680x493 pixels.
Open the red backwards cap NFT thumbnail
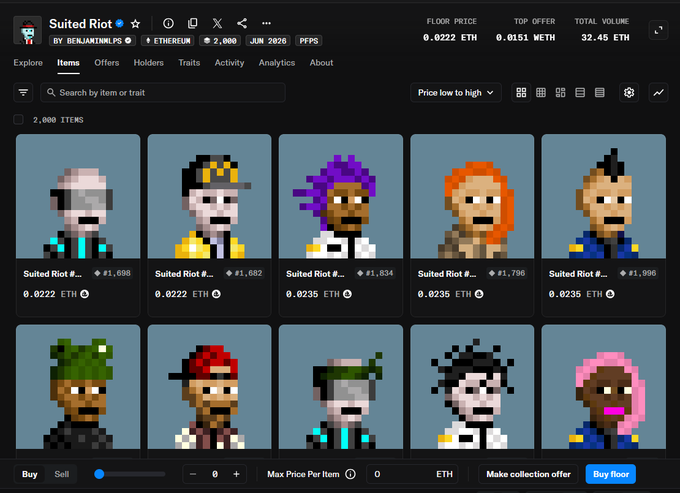click(209, 387)
